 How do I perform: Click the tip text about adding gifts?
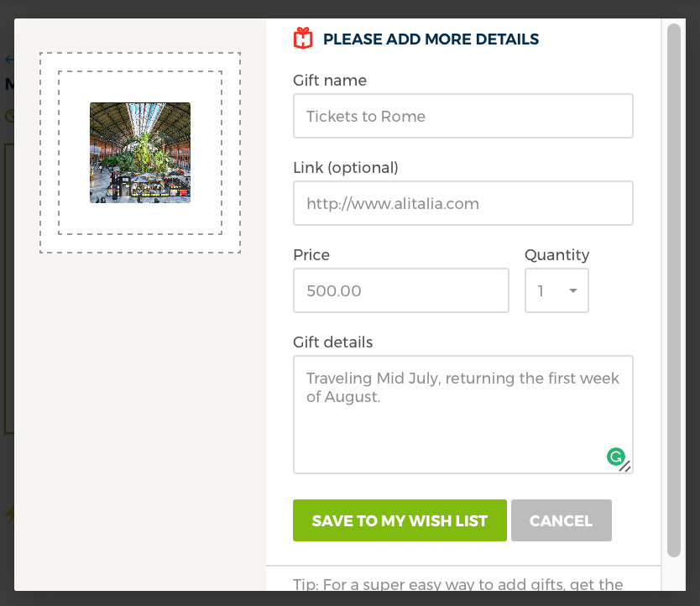(457, 584)
